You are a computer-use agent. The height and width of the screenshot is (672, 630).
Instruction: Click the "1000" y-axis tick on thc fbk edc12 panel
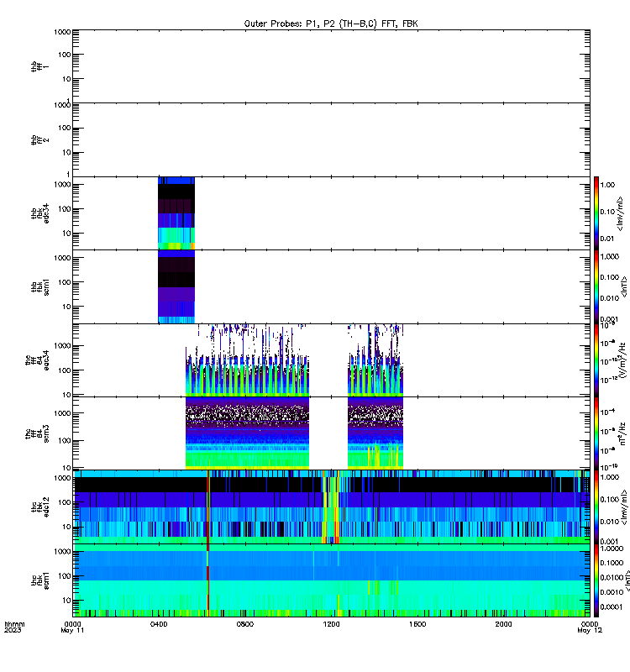(62, 478)
